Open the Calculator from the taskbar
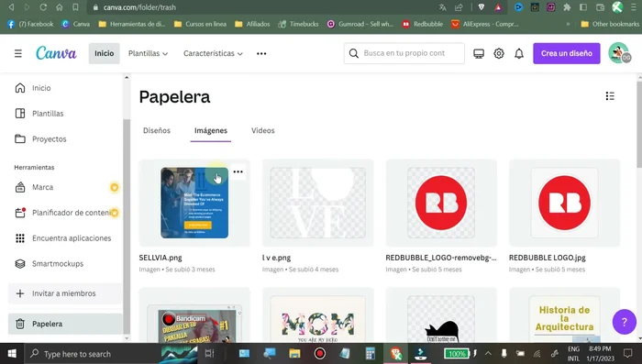642x364 pixels. 371,353
